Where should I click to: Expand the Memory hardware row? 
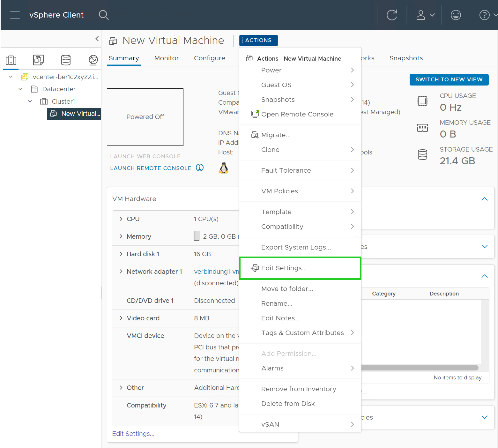[x=121, y=236]
